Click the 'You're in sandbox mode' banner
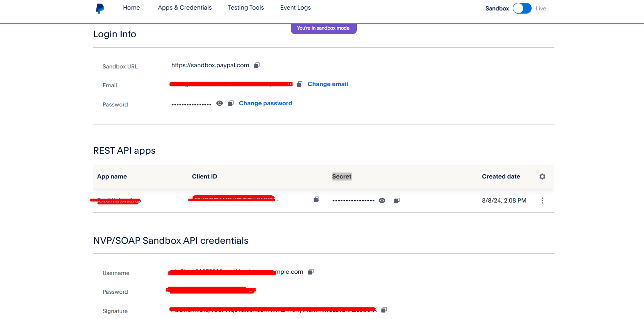This screenshot has height=319, width=644. point(324,28)
